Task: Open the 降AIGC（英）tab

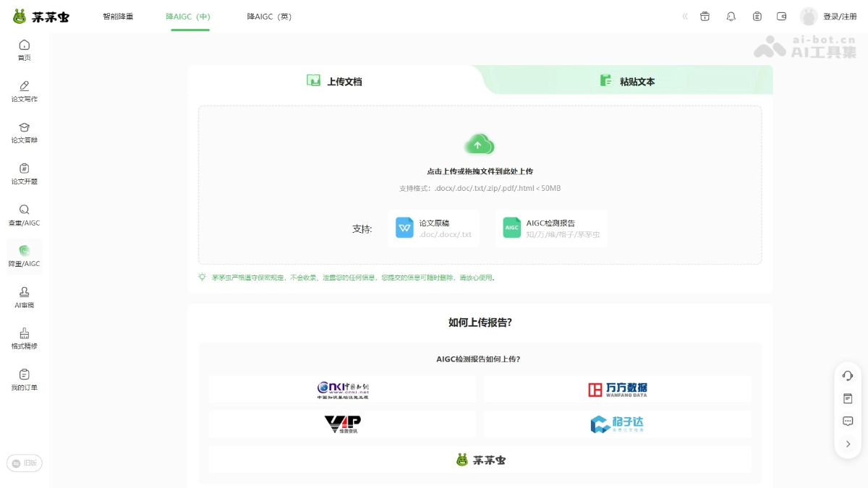Action: point(268,16)
